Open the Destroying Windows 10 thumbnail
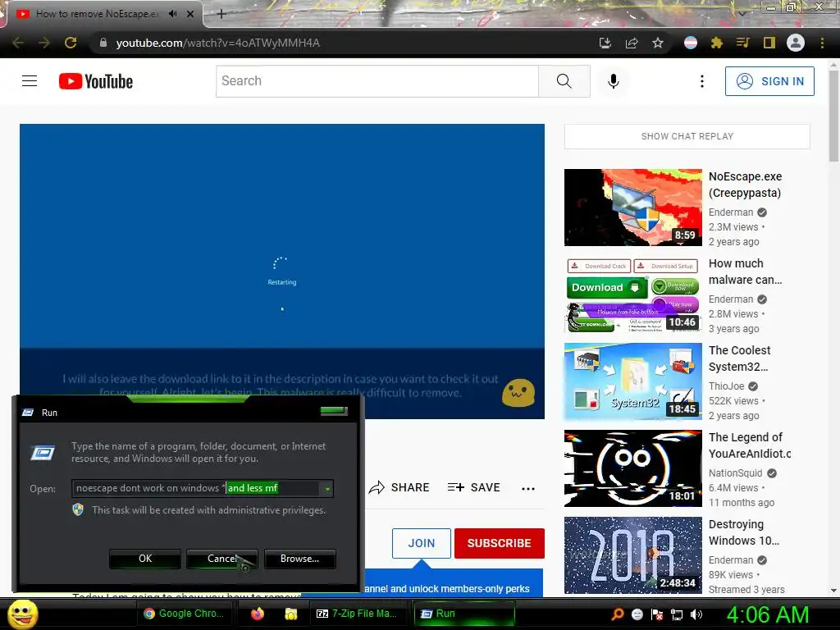Image resolution: width=840 pixels, height=630 pixels. (633, 555)
